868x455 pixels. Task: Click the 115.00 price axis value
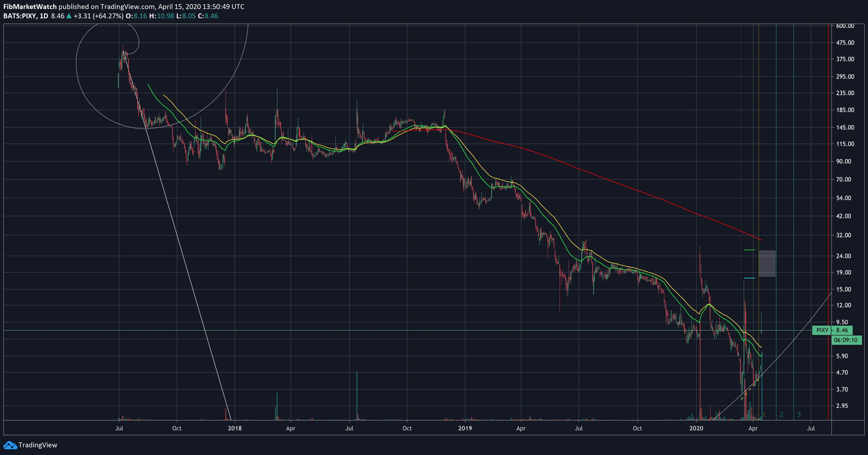tap(845, 144)
